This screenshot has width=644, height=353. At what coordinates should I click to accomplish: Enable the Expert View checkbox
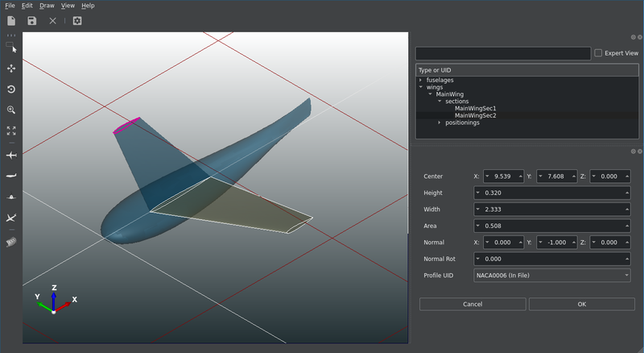(x=598, y=53)
